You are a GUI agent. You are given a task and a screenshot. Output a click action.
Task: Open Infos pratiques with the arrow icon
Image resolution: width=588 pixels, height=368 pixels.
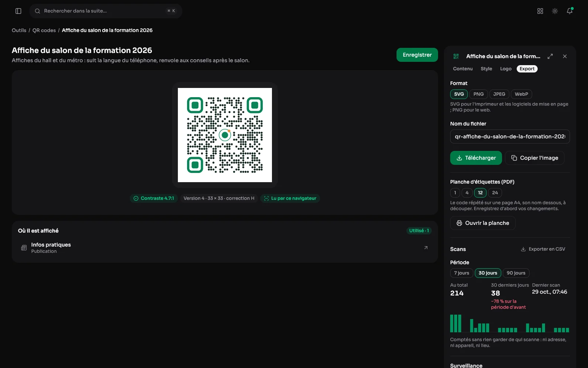tap(426, 248)
